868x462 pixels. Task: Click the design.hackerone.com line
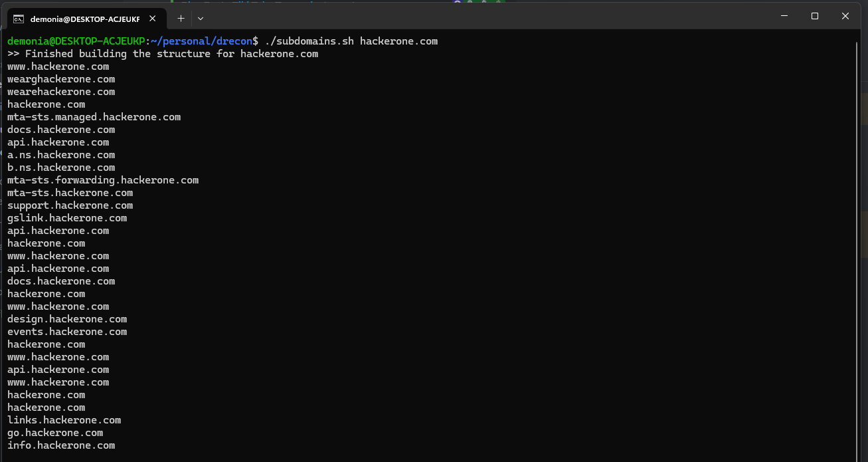[x=67, y=319]
